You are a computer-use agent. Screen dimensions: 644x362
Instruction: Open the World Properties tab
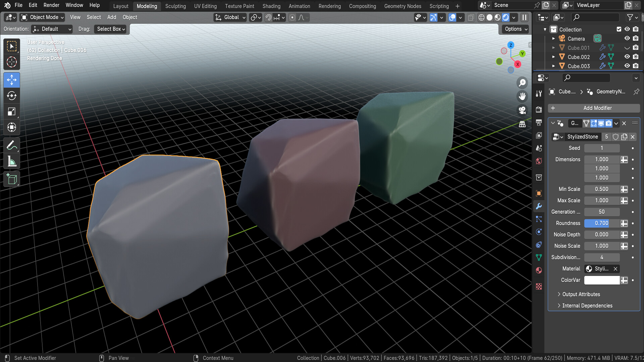(539, 161)
